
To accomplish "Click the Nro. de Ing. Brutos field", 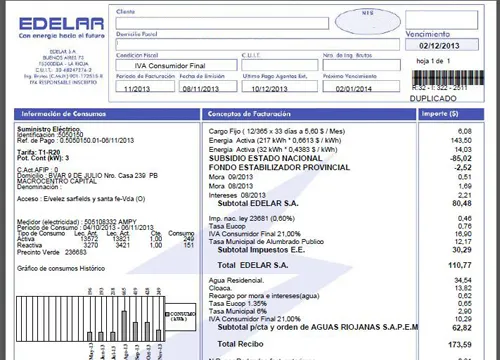I will (362, 65).
